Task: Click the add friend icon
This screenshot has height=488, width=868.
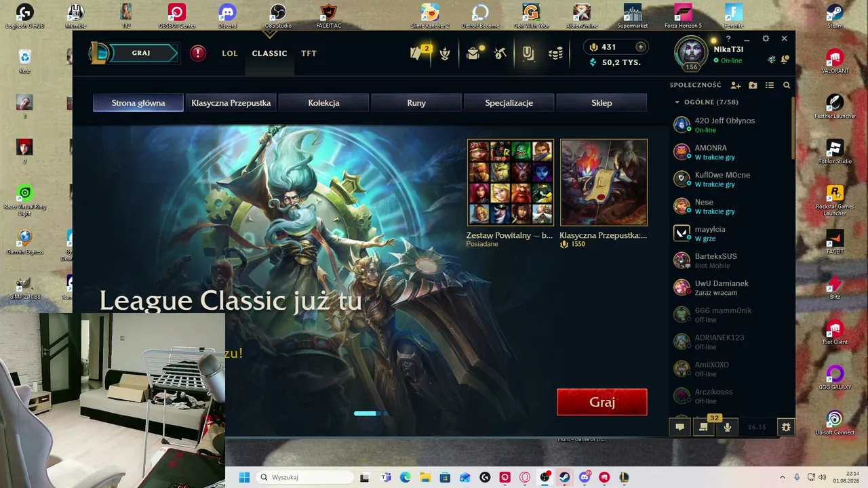Action: 736,85
